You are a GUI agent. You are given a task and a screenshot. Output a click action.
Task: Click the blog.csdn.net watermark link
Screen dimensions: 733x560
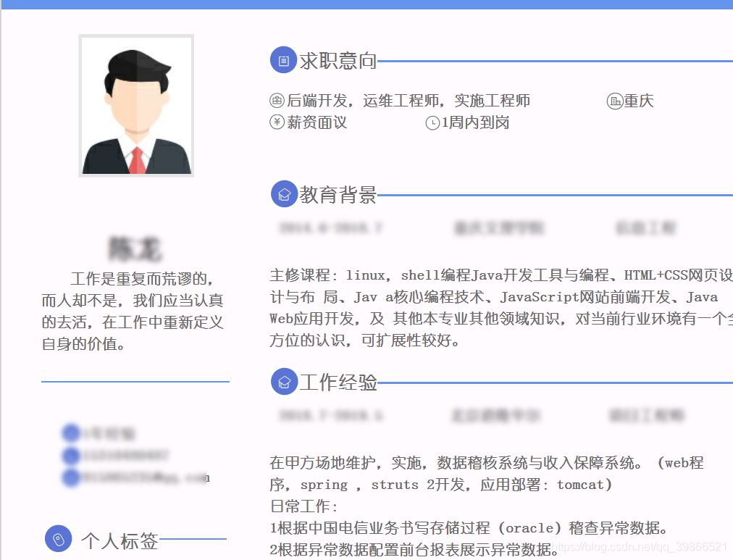point(640,547)
